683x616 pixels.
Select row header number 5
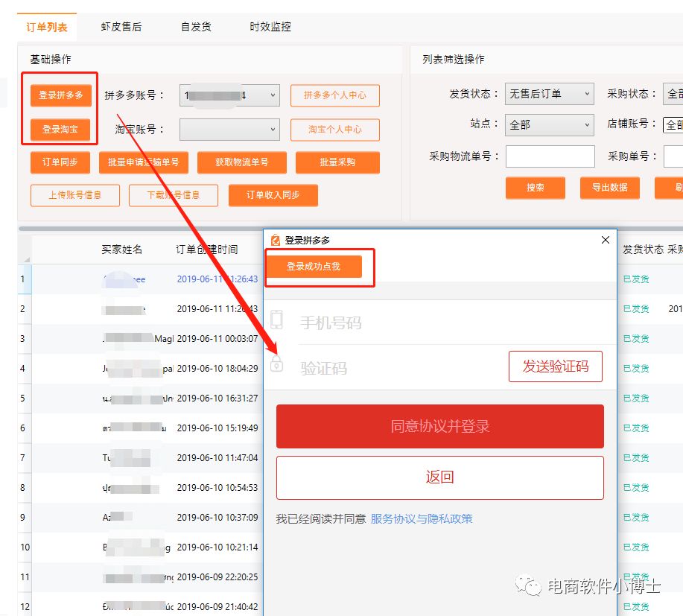coord(24,399)
